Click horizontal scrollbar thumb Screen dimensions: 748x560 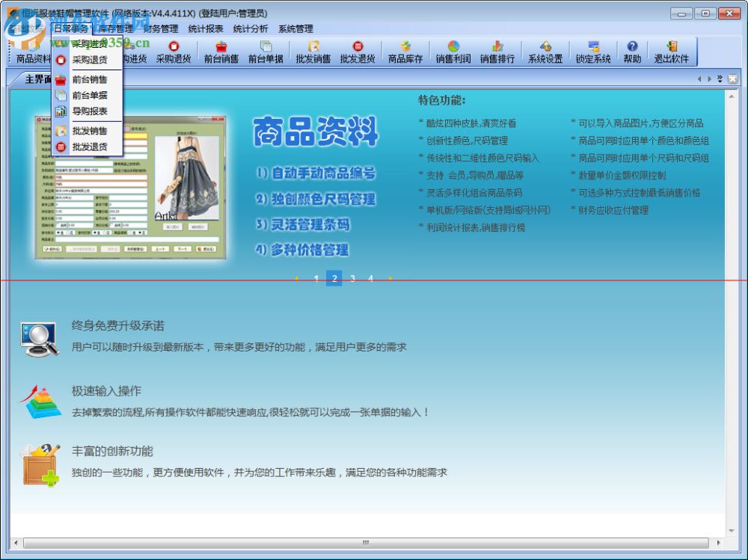tap(366, 543)
